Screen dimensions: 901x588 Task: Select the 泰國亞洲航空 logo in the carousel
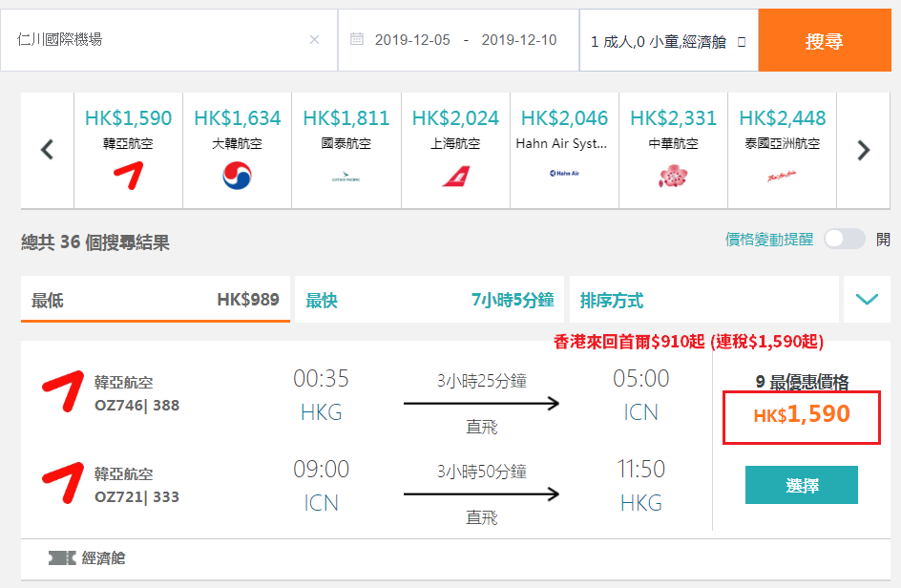[x=782, y=176]
